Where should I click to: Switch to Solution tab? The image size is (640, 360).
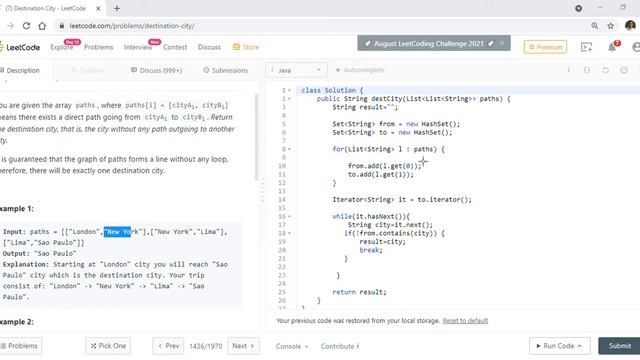point(88,70)
